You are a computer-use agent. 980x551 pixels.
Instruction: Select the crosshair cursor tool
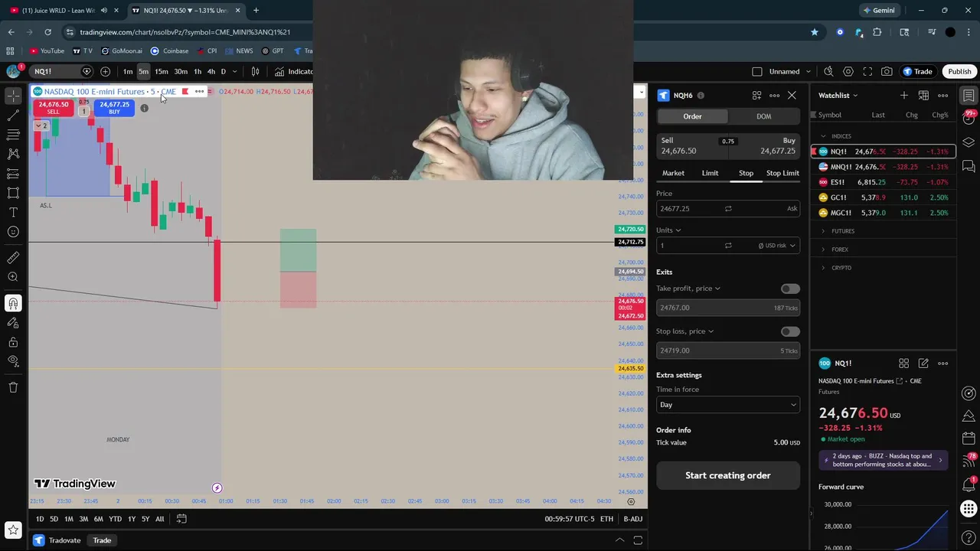tap(13, 96)
